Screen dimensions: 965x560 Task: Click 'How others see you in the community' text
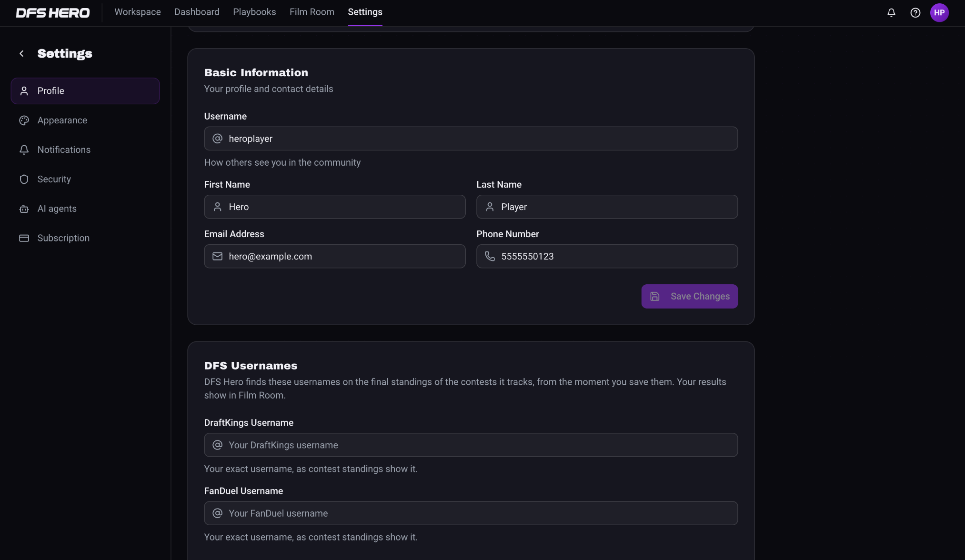click(x=282, y=162)
